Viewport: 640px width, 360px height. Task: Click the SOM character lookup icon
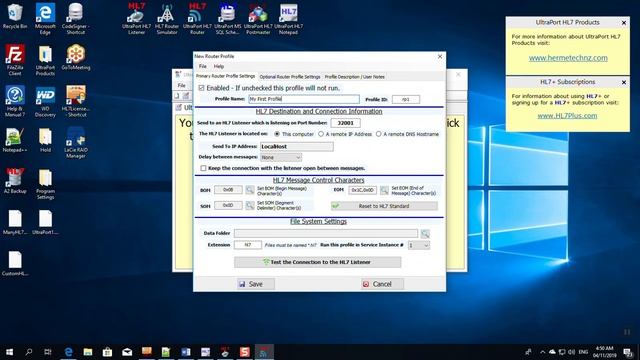coord(250,205)
